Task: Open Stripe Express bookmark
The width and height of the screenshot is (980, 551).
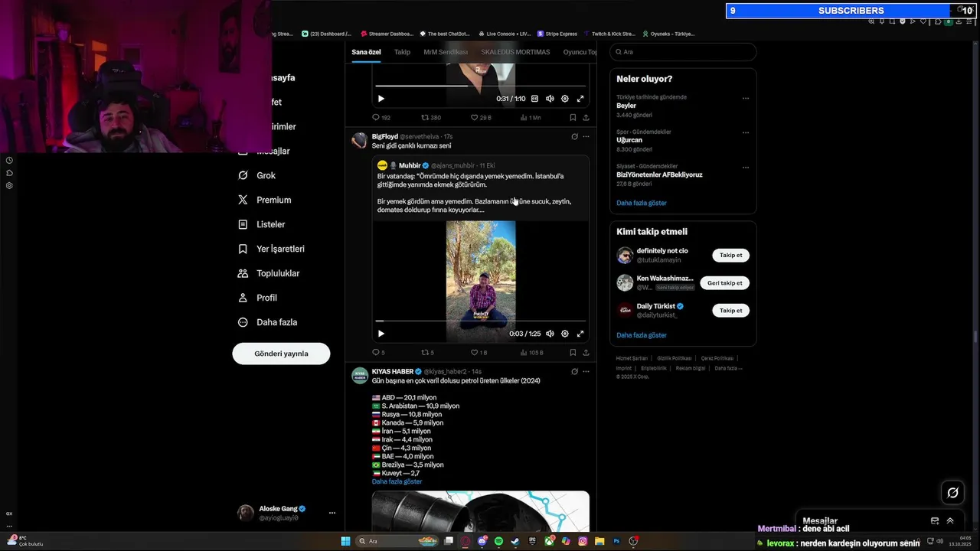Action: (557, 34)
